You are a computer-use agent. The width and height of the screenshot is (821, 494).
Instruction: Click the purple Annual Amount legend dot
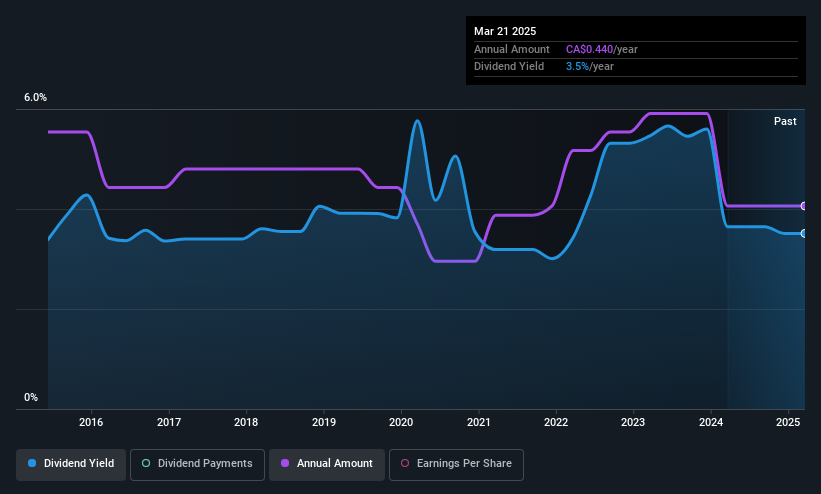pos(285,463)
